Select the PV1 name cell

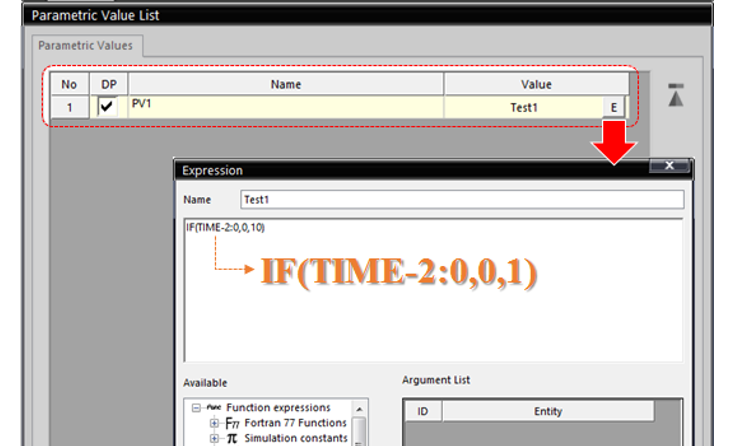coord(286,106)
